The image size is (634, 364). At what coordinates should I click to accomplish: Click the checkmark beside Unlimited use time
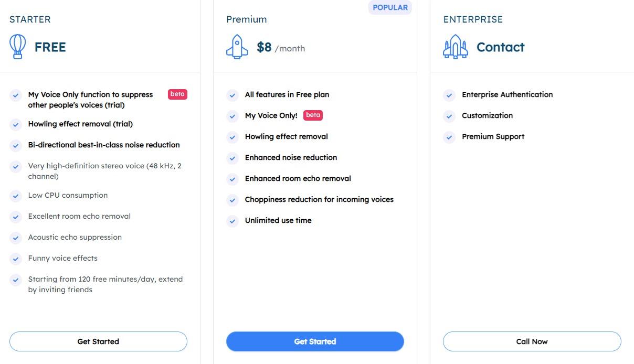(233, 221)
